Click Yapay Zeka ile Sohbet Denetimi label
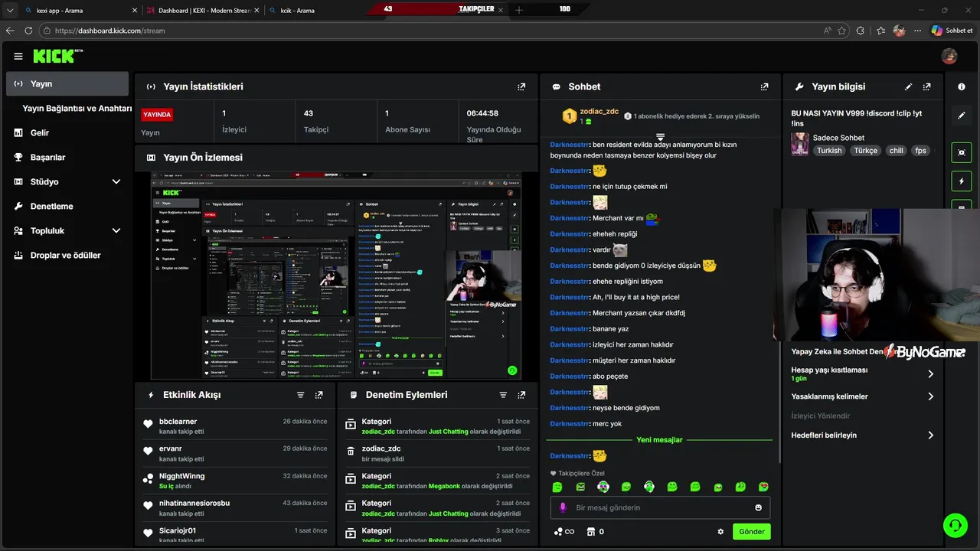Viewport: 980px width, 551px height. coord(838,352)
